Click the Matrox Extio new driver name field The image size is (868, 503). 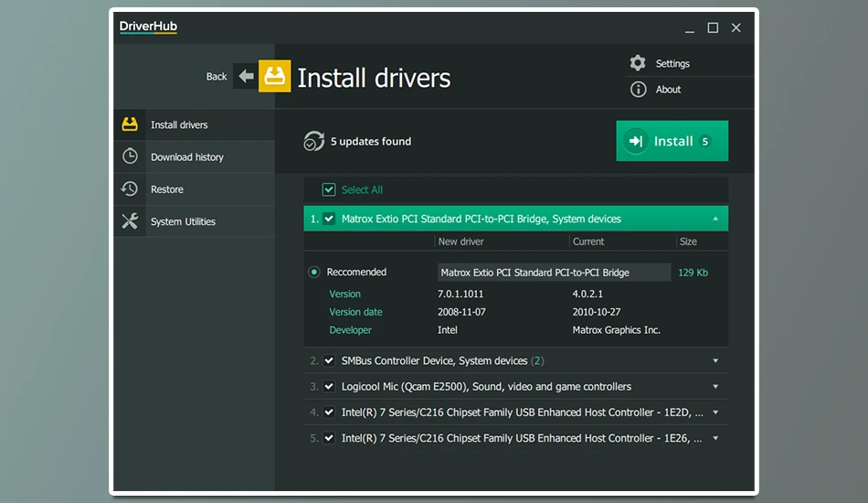click(554, 272)
